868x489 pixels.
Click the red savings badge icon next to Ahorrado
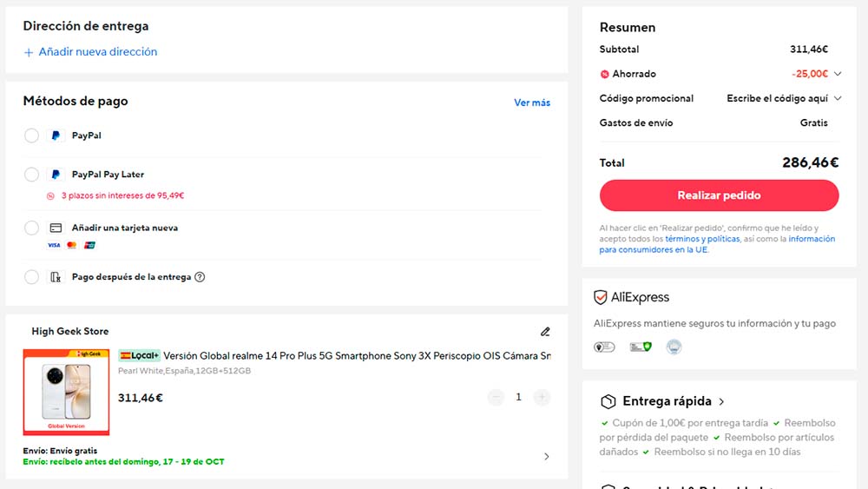tap(604, 74)
